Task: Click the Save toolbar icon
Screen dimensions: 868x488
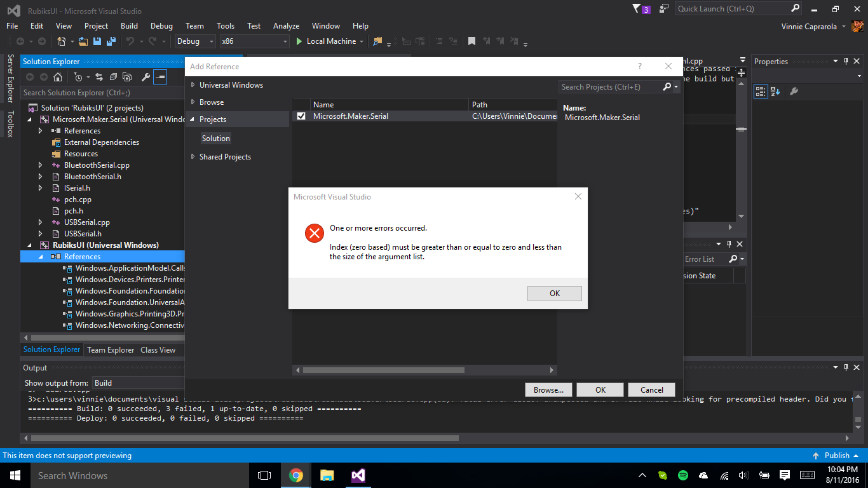Action: (x=97, y=41)
